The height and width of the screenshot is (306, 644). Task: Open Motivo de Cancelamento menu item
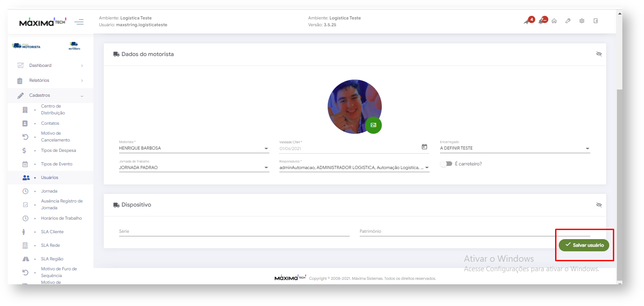click(x=56, y=137)
